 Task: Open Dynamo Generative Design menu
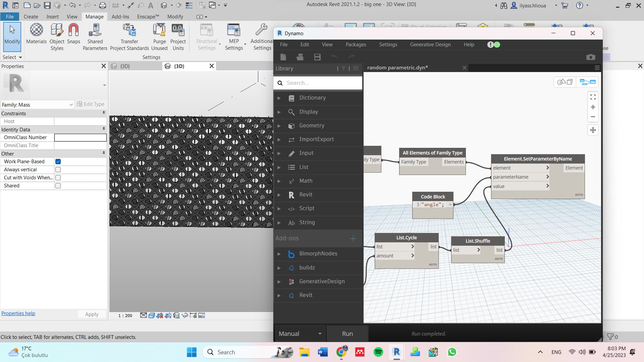point(430,45)
